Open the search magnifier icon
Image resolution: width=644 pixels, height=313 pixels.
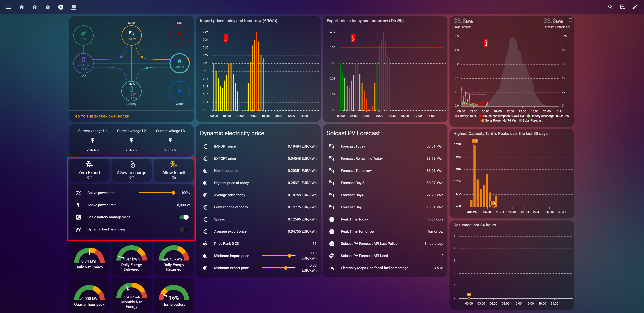click(610, 7)
